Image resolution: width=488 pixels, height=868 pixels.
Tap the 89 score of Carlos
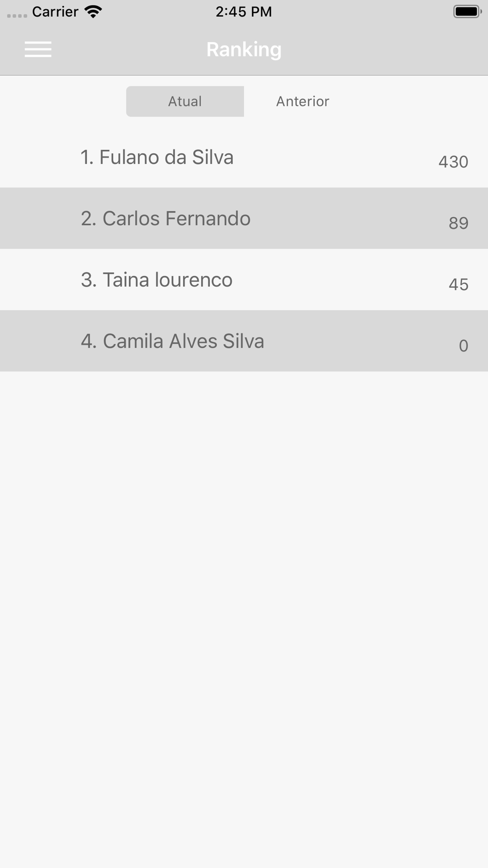459,223
